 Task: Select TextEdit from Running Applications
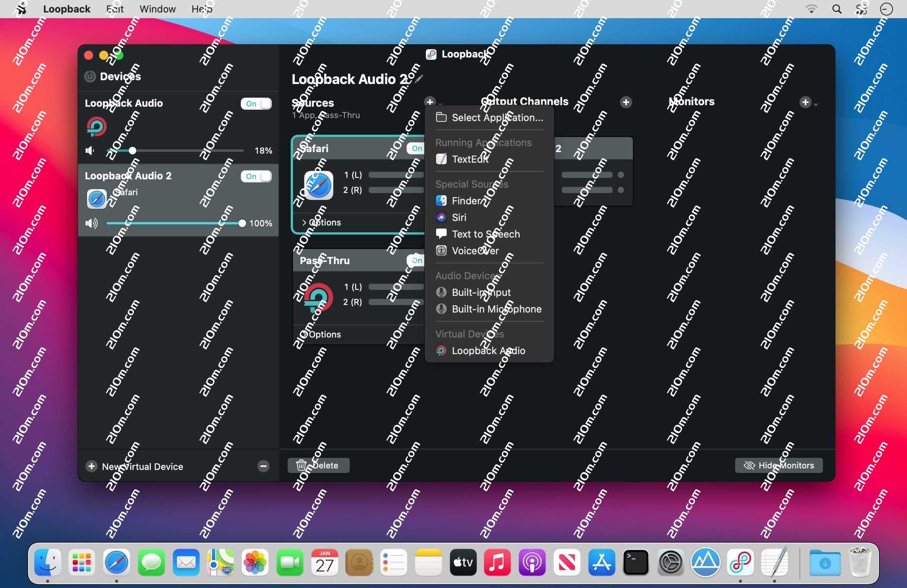tap(489, 159)
